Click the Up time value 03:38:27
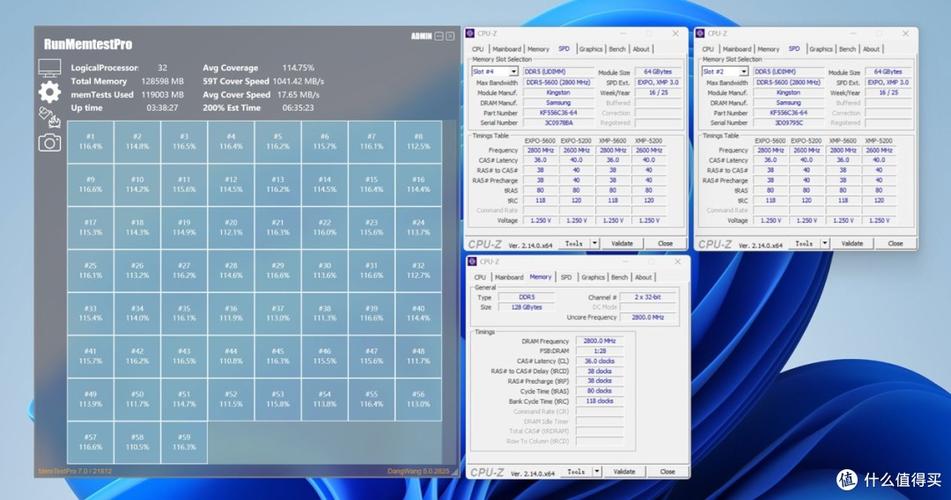 coord(163,108)
